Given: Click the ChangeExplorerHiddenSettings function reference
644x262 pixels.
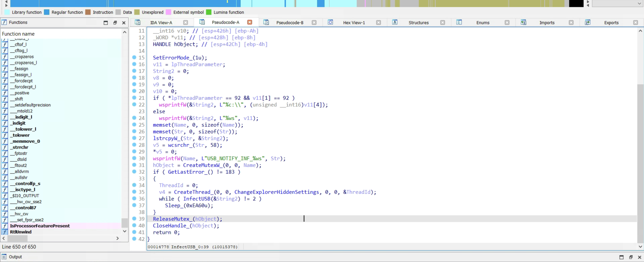Looking at the screenshot, I should pos(277,192).
